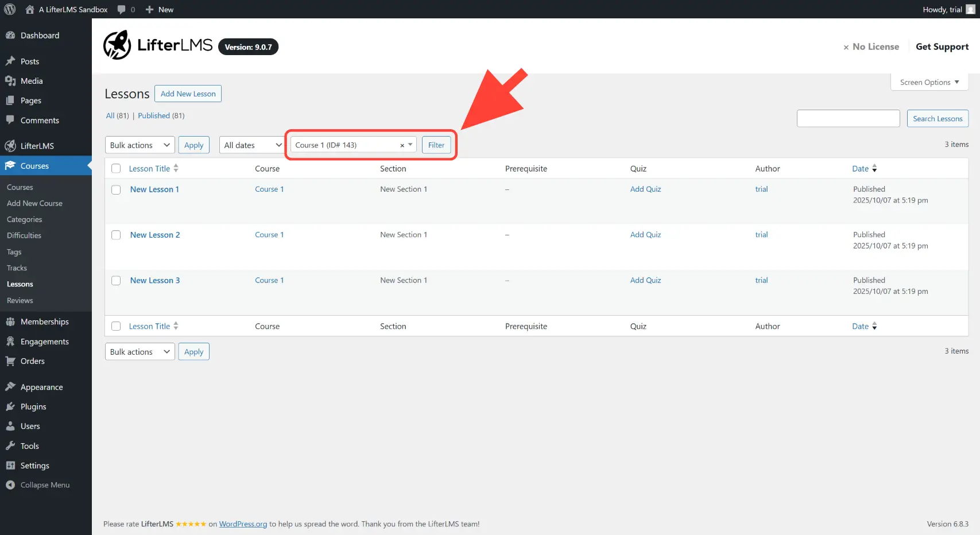The image size is (980, 535).
Task: Focus the Search Lessons text field
Action: 848,118
